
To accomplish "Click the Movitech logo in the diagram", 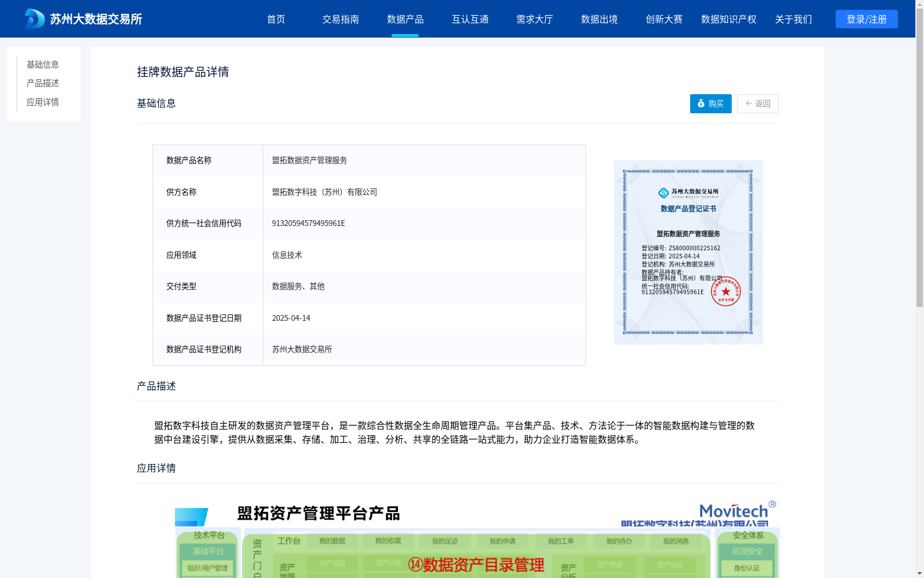I will [737, 511].
